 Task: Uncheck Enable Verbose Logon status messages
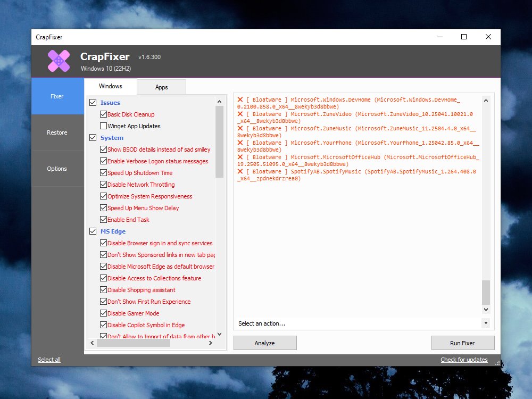[x=104, y=161]
